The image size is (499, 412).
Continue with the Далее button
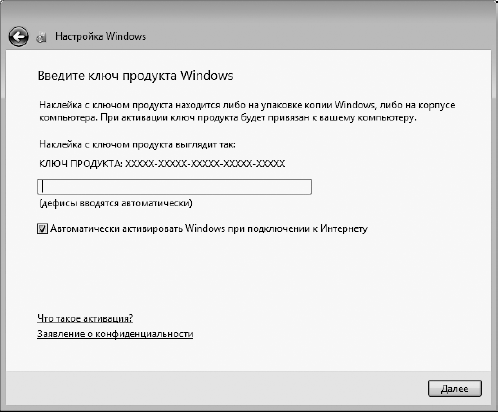455,389
